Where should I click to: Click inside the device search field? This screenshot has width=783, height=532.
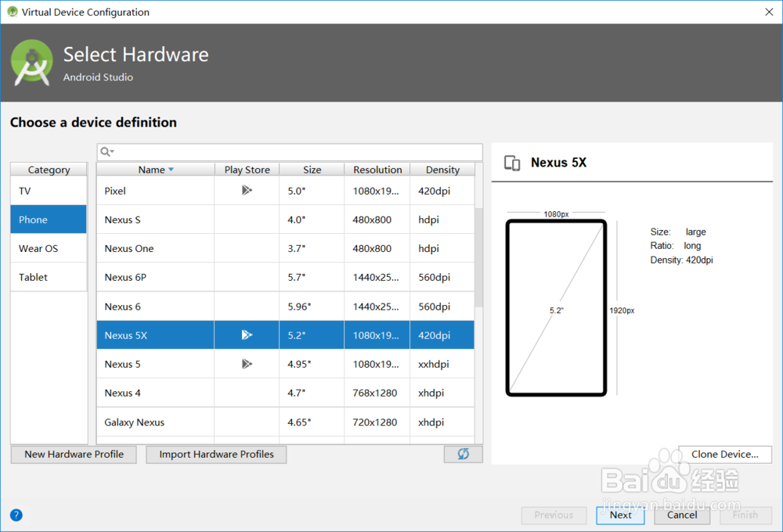[x=290, y=152]
